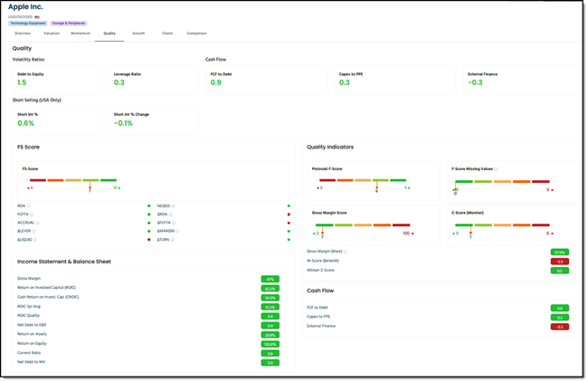
Task: Click the 'Income Statement & Balance Sheet' heading
Action: [64, 262]
